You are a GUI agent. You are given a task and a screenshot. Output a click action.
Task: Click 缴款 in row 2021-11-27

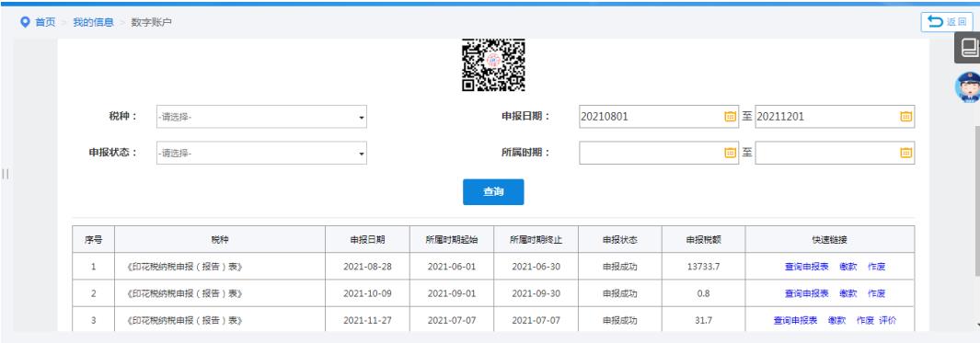836,321
